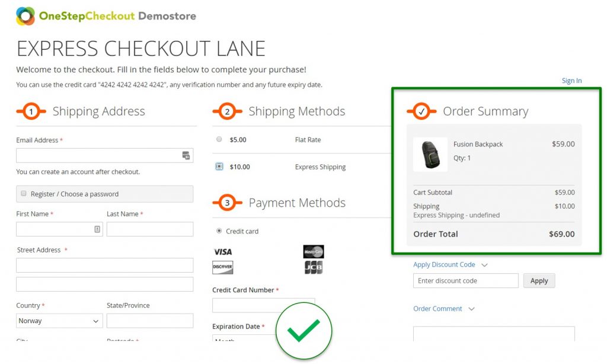Focus the Email Address input field
Screen dimensions: 607x364
tap(104, 156)
